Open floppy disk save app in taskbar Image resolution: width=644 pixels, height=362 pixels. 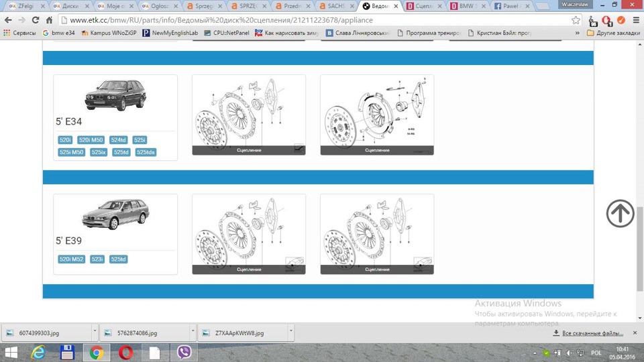click(x=67, y=353)
